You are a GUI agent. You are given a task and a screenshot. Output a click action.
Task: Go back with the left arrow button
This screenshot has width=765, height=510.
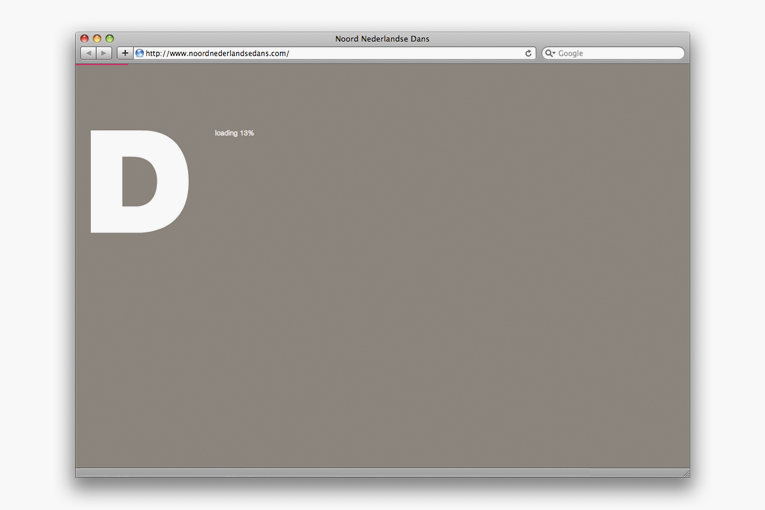[x=88, y=53]
